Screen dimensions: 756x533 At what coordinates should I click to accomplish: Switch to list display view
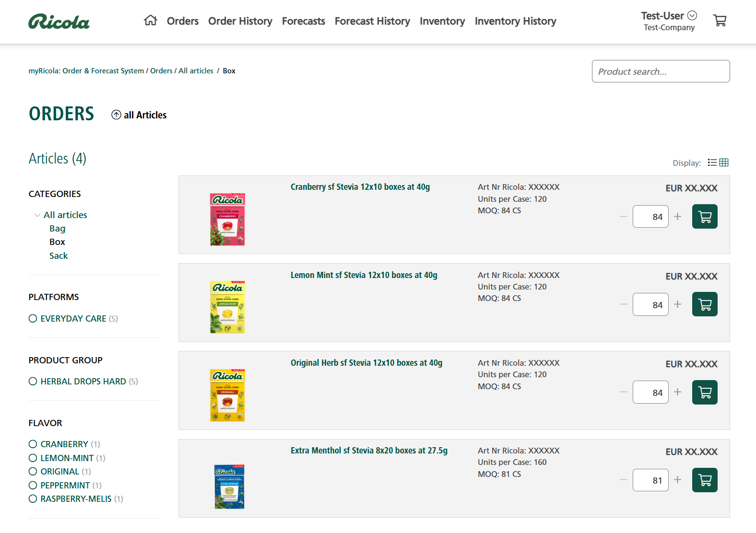tap(712, 162)
